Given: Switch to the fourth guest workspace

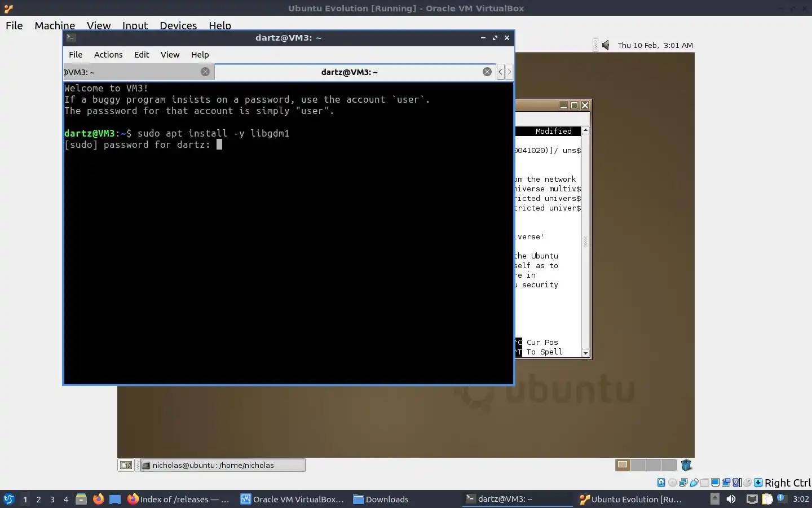Looking at the screenshot, I should (669, 465).
